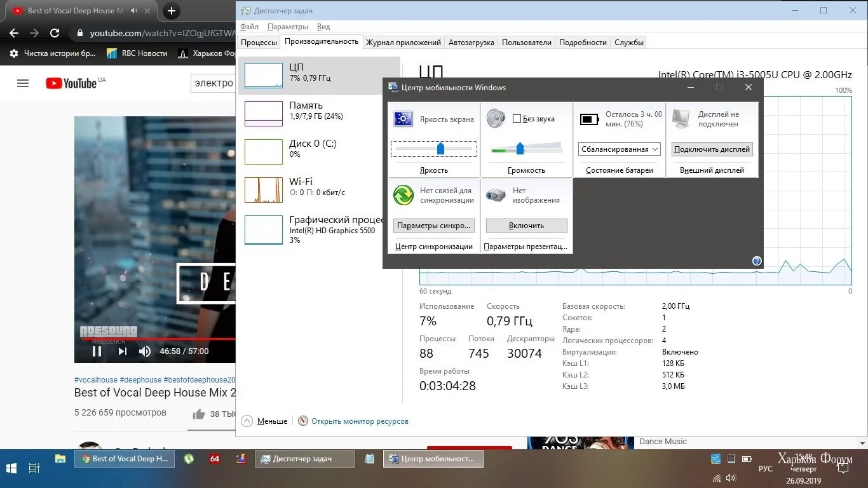
Task: Open the 'Параметры' menu in Task Manager
Action: (x=287, y=27)
